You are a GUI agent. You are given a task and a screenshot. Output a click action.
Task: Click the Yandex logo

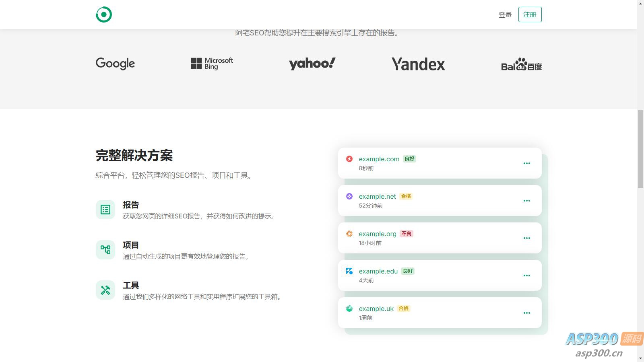pyautogui.click(x=418, y=64)
